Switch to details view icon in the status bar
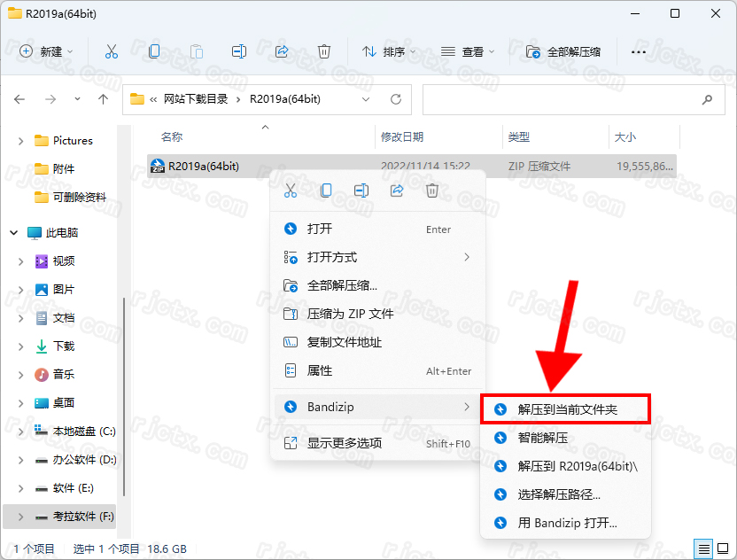 pyautogui.click(x=702, y=548)
